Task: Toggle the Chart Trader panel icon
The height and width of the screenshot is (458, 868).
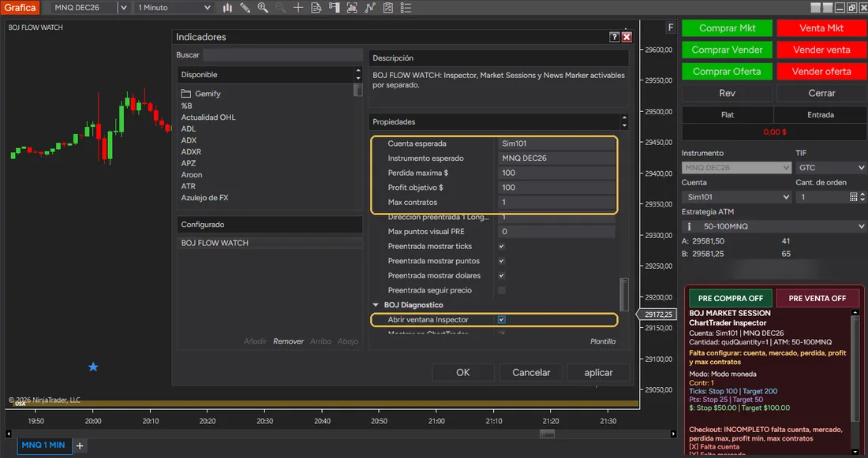Action: (335, 8)
